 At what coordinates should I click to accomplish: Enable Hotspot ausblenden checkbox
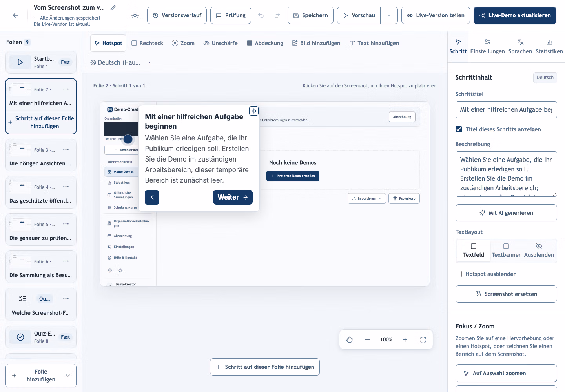coord(459,274)
